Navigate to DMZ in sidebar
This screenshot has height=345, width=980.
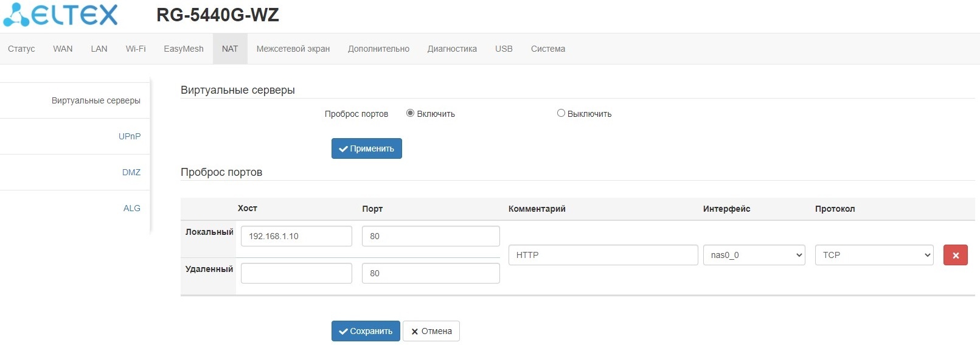[131, 172]
